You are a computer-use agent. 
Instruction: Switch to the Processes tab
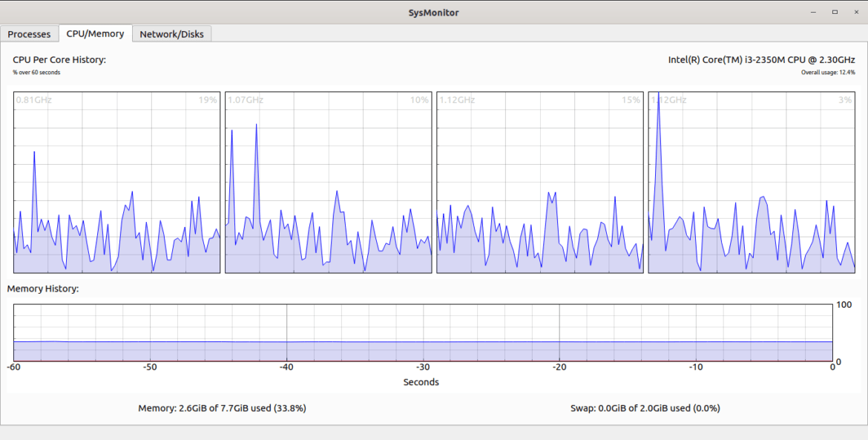tap(30, 33)
